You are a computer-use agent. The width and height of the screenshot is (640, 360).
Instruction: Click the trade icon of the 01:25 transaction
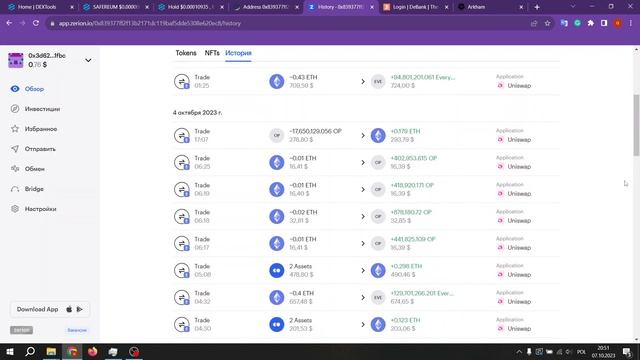(x=182, y=81)
